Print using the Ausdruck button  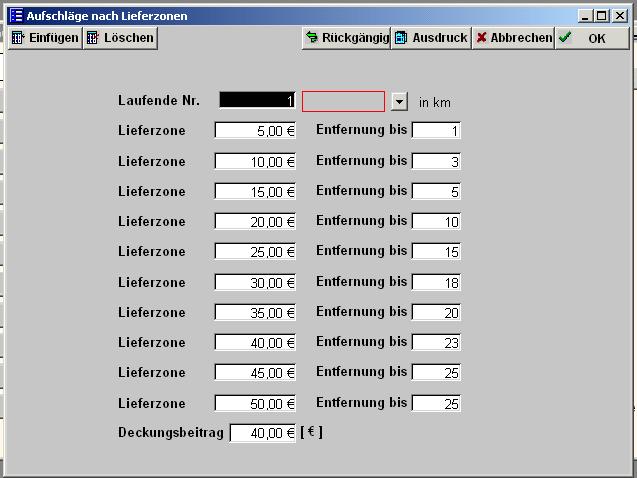431,38
